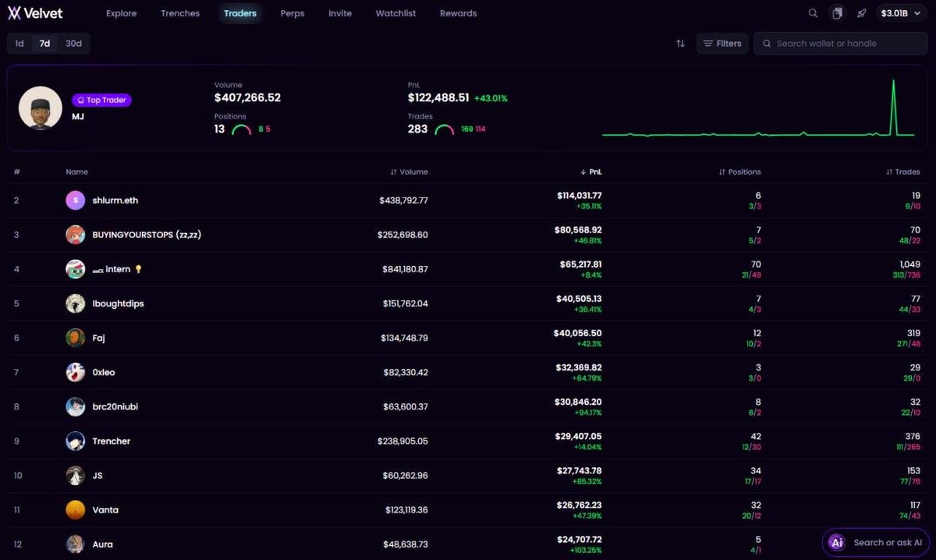
Task: Click Faj avatar
Action: (76, 338)
